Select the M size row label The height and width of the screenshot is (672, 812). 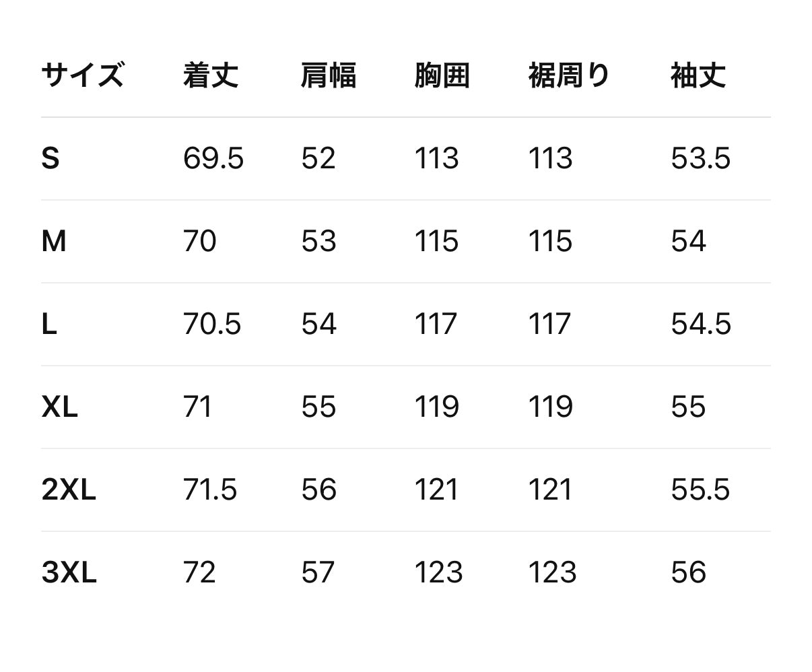(x=54, y=241)
